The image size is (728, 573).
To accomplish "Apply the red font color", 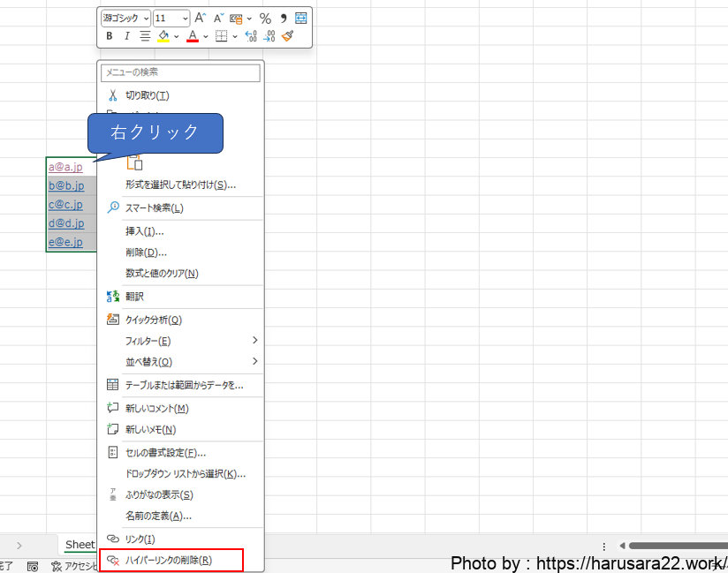I will point(193,36).
